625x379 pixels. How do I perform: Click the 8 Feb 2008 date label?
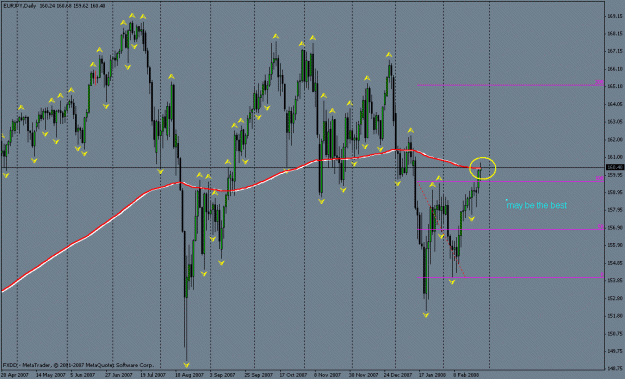(x=466, y=375)
